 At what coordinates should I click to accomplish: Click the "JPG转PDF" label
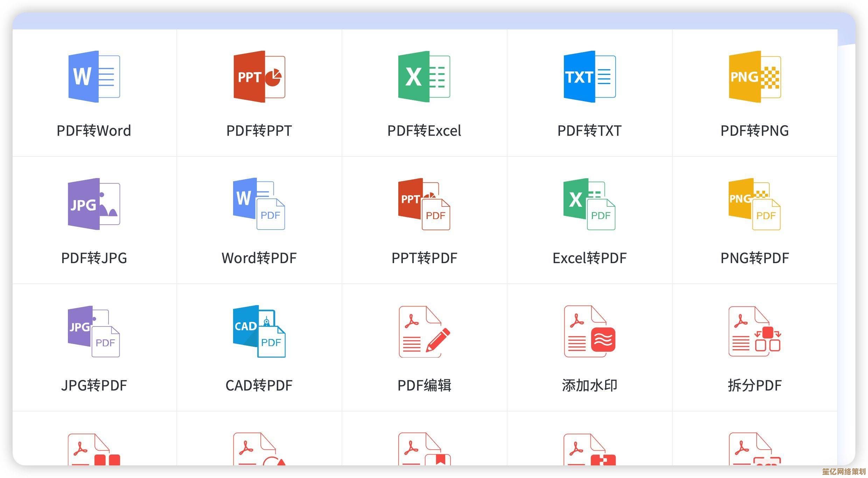point(94,386)
